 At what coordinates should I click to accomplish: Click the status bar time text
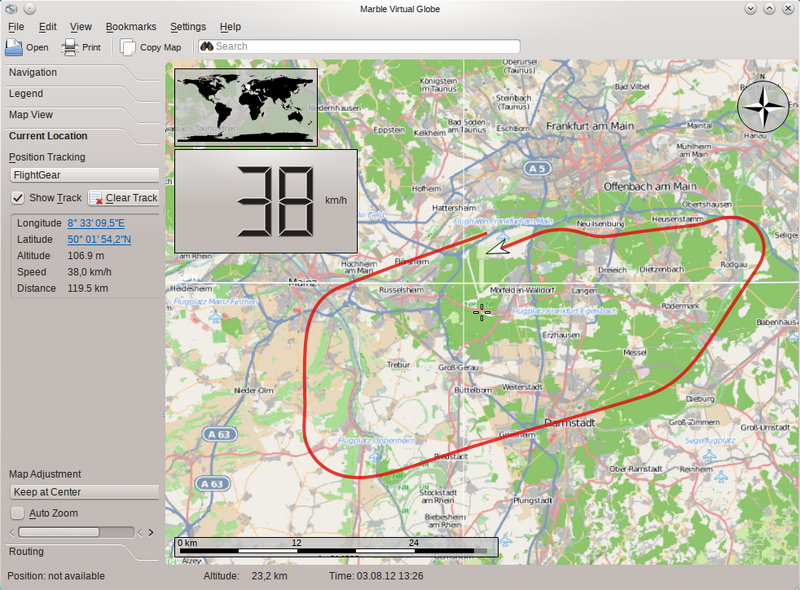[x=376, y=576]
